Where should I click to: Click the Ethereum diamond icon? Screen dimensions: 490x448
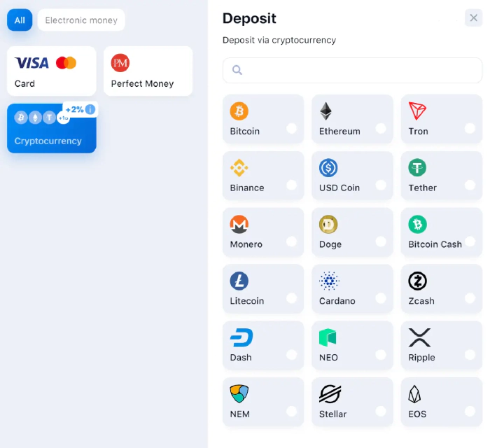[x=325, y=111]
